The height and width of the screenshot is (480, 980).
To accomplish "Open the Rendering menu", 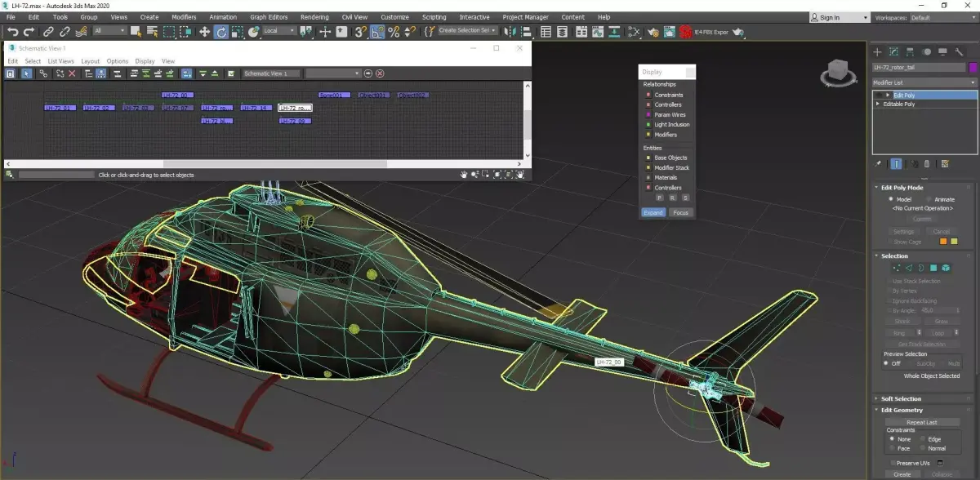I will 314,17.
